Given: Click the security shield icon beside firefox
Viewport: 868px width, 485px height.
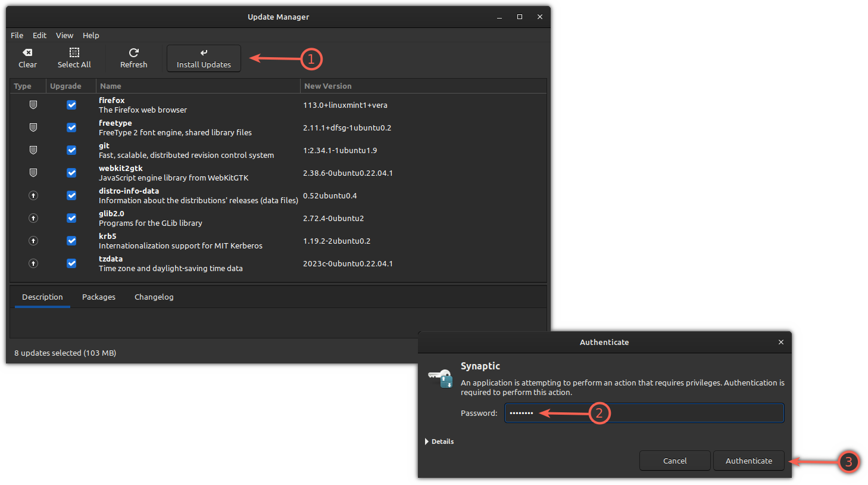Looking at the screenshot, I should (33, 104).
